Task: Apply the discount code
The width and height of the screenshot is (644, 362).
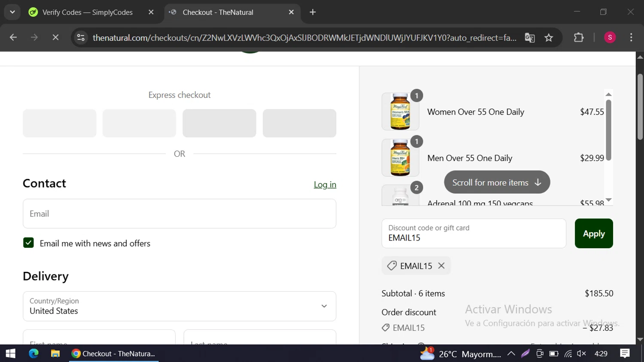Action: pos(594,234)
